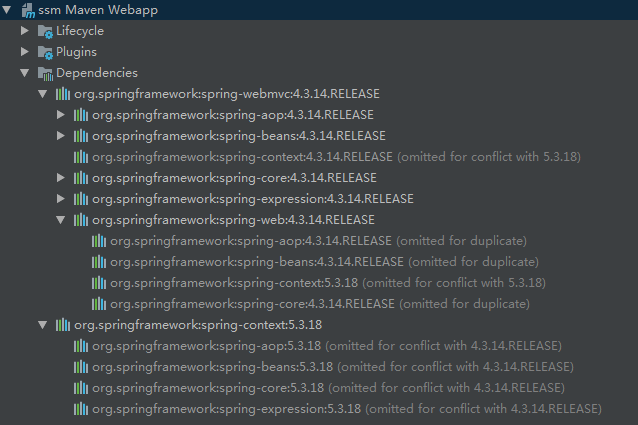Click the spring-expression:5.3.18 library icon
Screen dimensions: 638x425
[81, 409]
